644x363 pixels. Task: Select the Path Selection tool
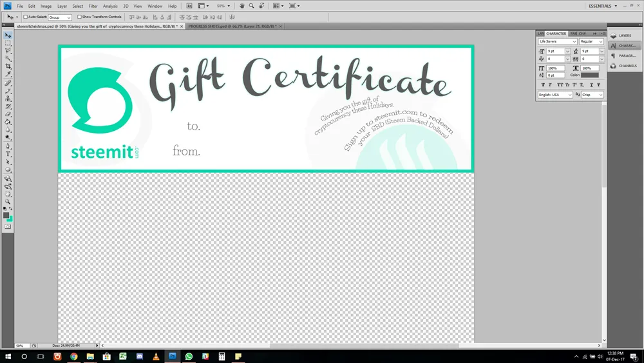pyautogui.click(x=8, y=162)
